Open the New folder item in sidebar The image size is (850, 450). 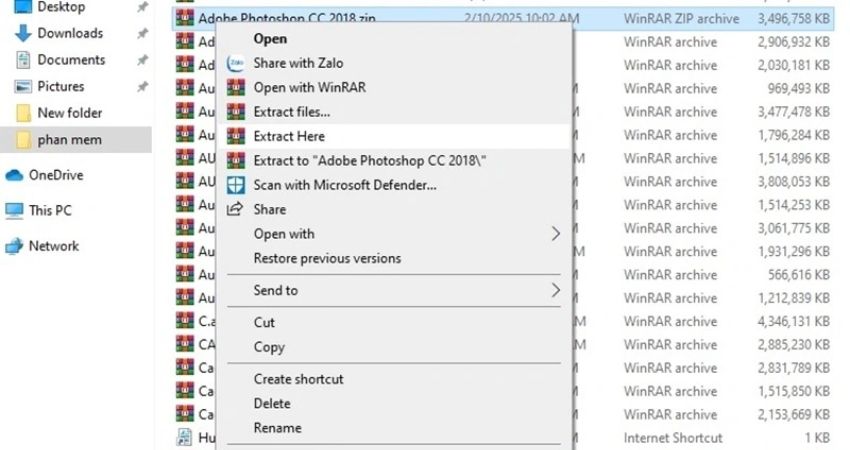click(69, 113)
